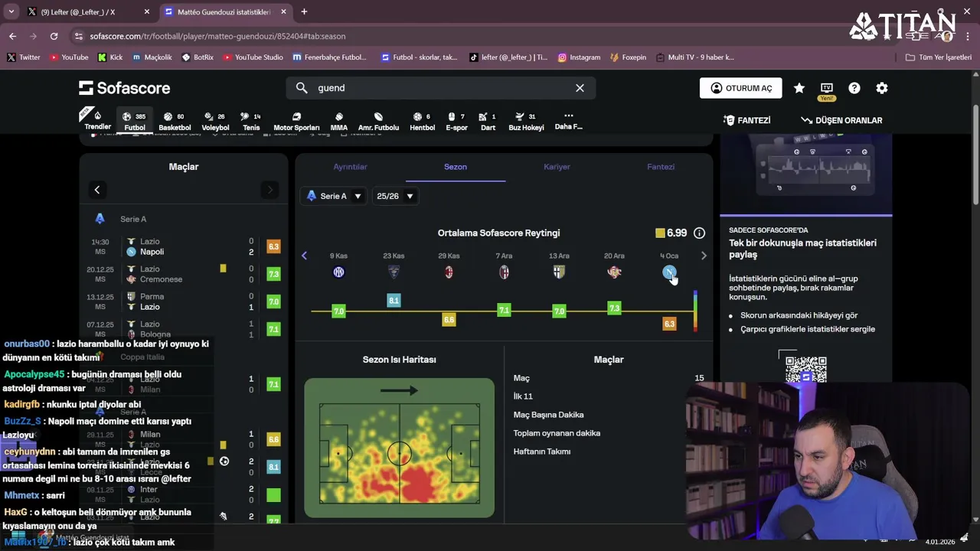Select Tenis sport category
Screen dimensions: 980x551
pyautogui.click(x=251, y=121)
